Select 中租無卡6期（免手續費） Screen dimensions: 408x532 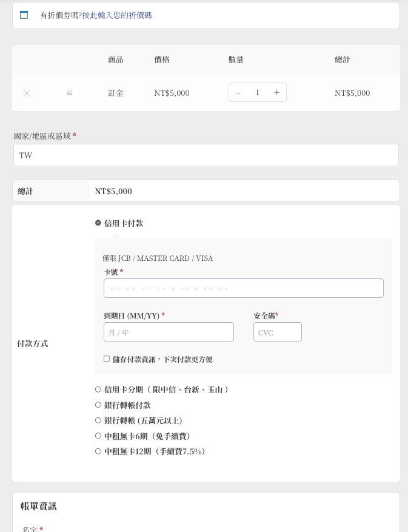98,436
